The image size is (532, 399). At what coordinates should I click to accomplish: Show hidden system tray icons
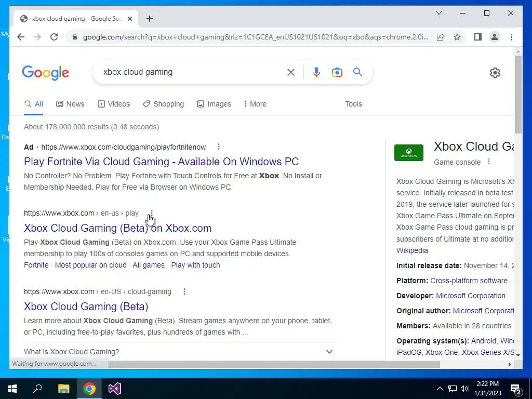(440, 389)
